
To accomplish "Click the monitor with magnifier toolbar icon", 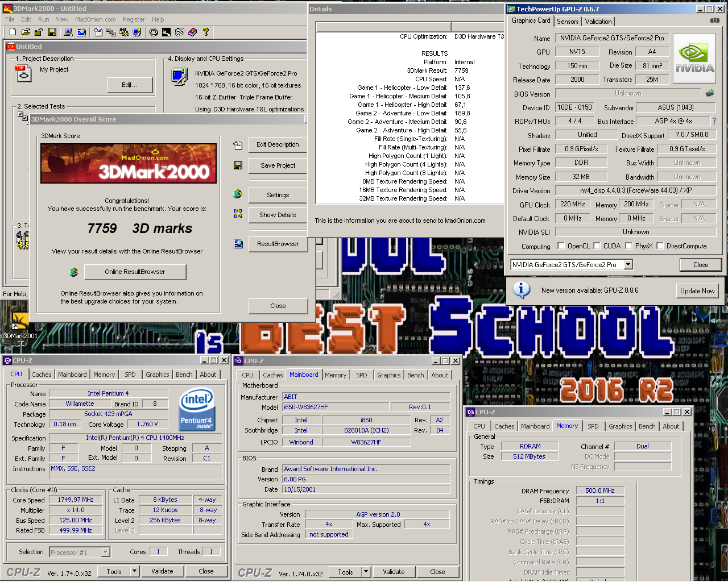I will [81, 32].
